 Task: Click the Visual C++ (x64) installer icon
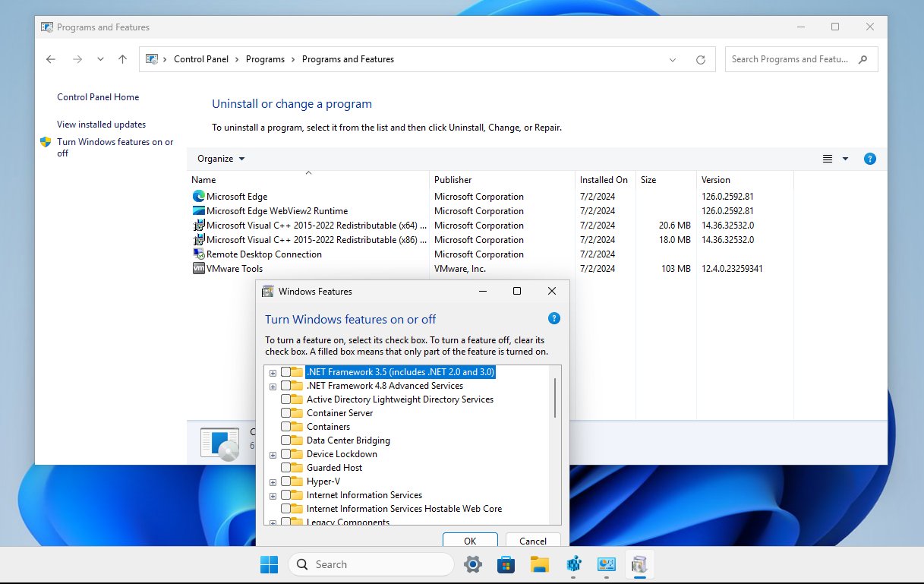pos(199,225)
